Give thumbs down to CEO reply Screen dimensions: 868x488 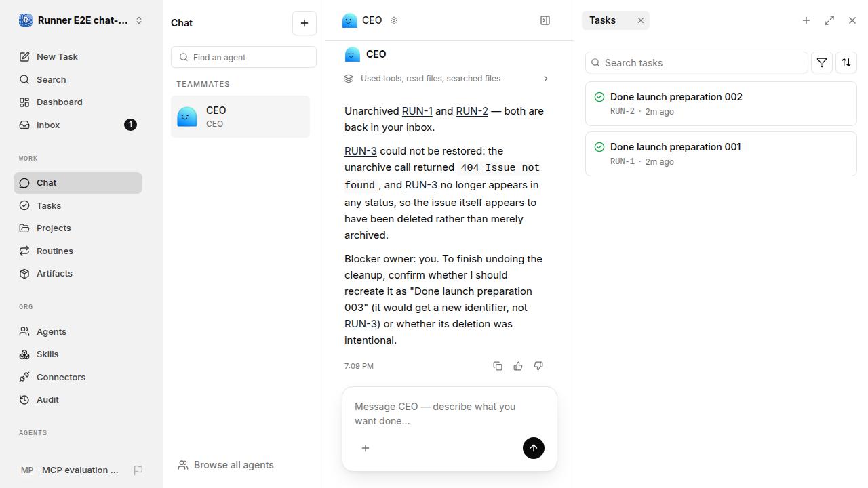[x=538, y=366]
